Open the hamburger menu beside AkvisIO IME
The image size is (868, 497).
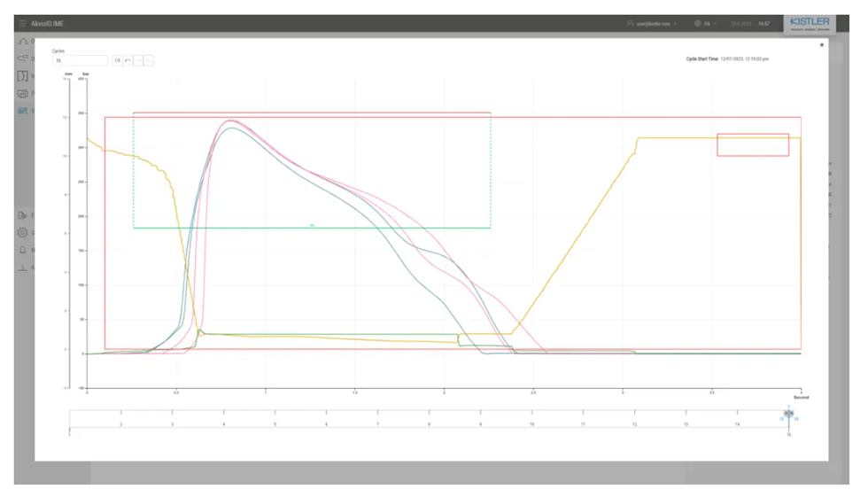pos(23,24)
